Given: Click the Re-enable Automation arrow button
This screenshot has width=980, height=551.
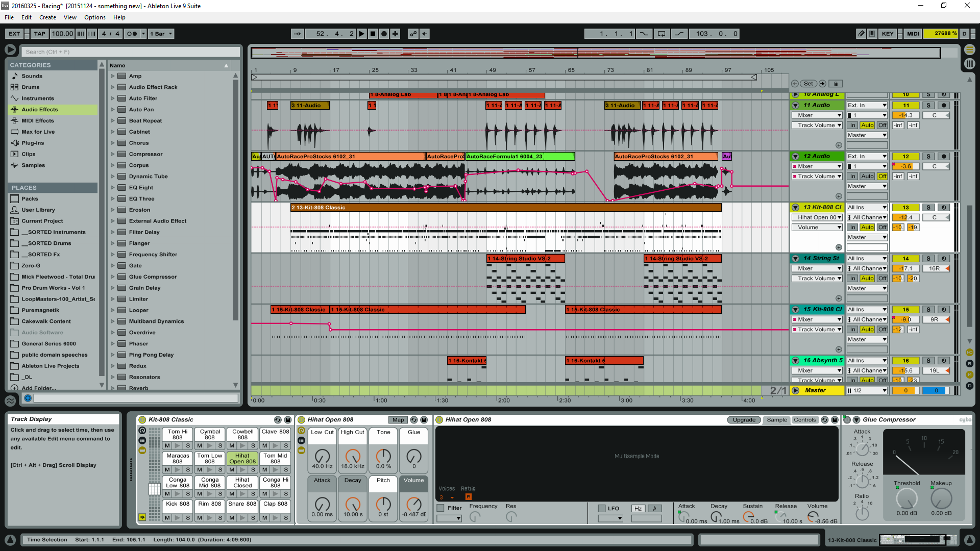Looking at the screenshot, I should [425, 34].
